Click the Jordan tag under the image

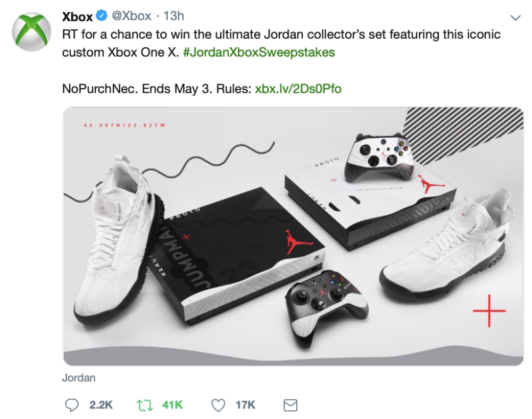(79, 378)
